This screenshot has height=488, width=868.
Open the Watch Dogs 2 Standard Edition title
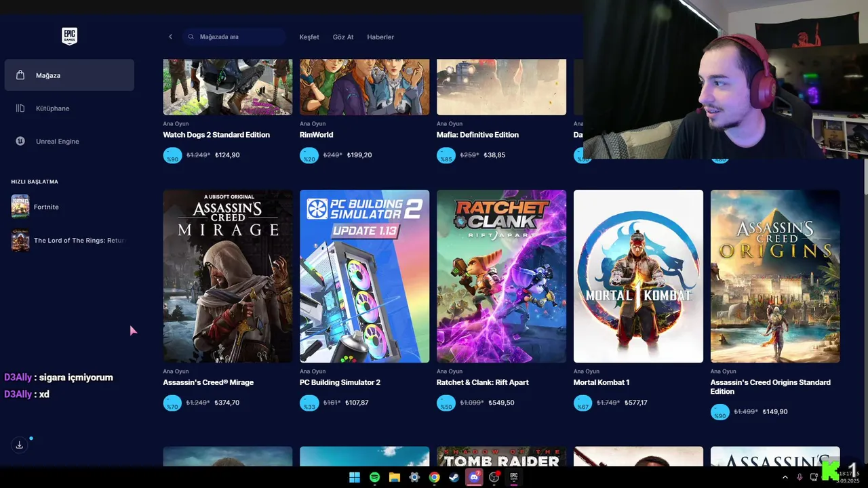(216, 135)
